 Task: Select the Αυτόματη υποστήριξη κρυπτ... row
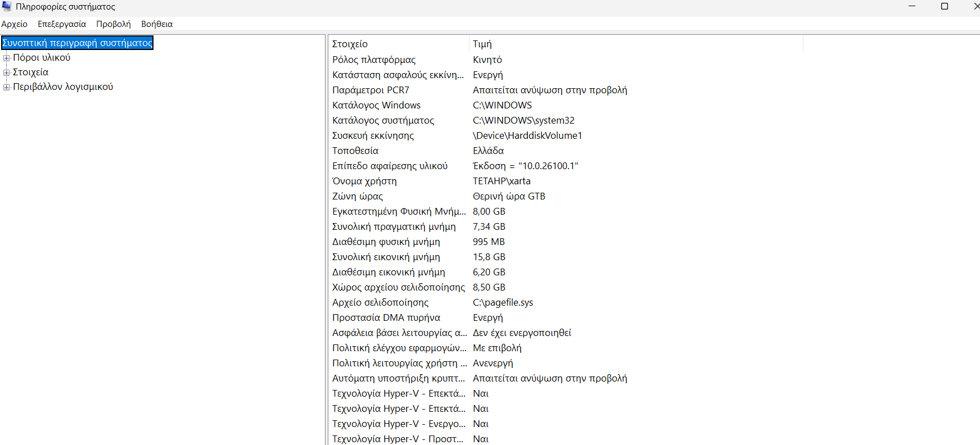pyautogui.click(x=566, y=378)
